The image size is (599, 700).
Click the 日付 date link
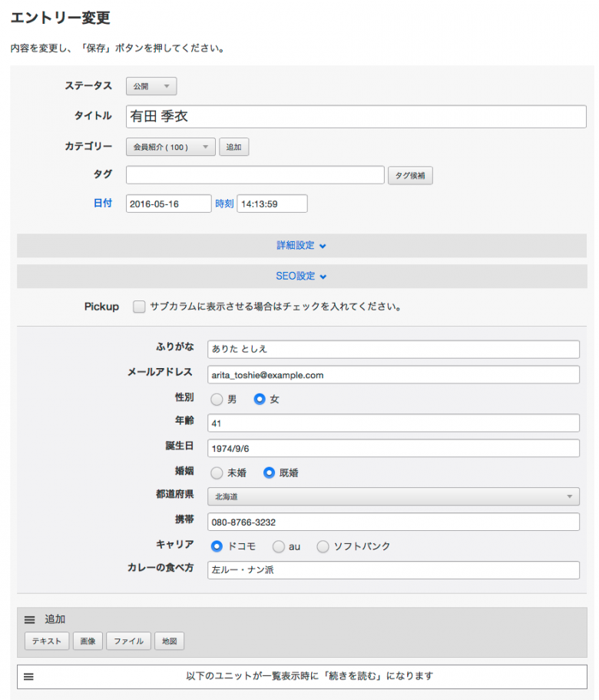click(103, 203)
